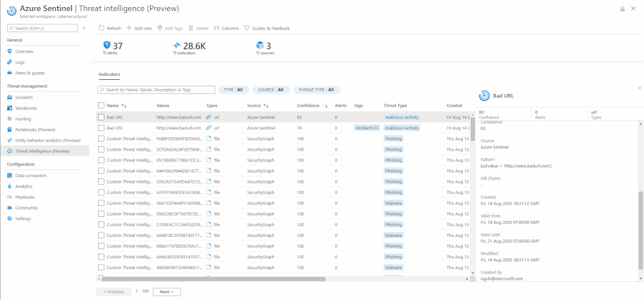The height and width of the screenshot is (300, 644).
Task: Click the Overview shield icon in sidebar
Action: point(10,52)
